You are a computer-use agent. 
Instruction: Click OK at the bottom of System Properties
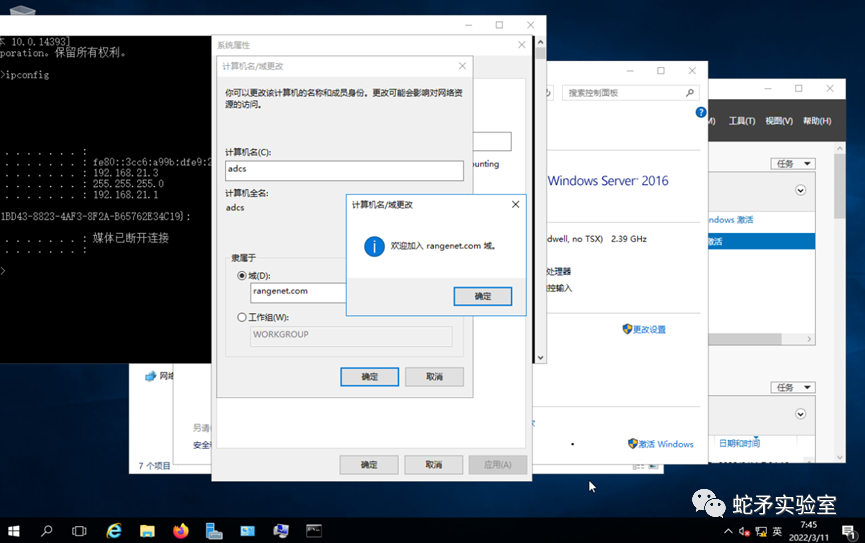point(369,465)
